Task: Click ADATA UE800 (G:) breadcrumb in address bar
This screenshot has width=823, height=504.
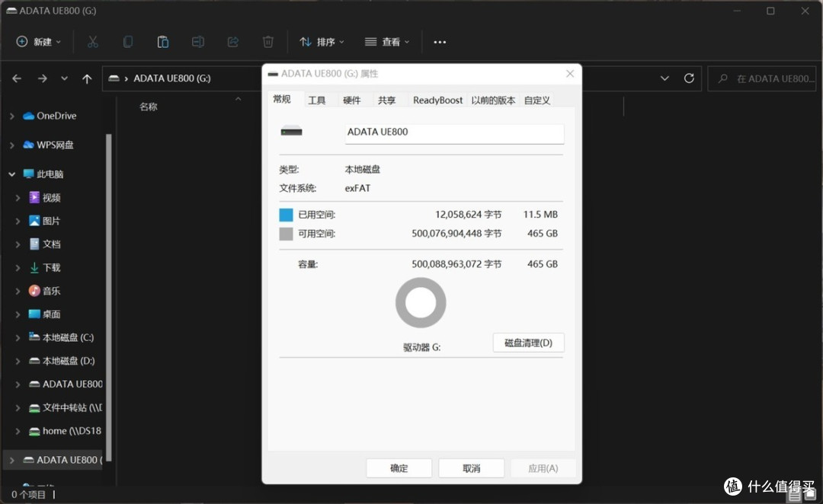Action: tap(172, 78)
